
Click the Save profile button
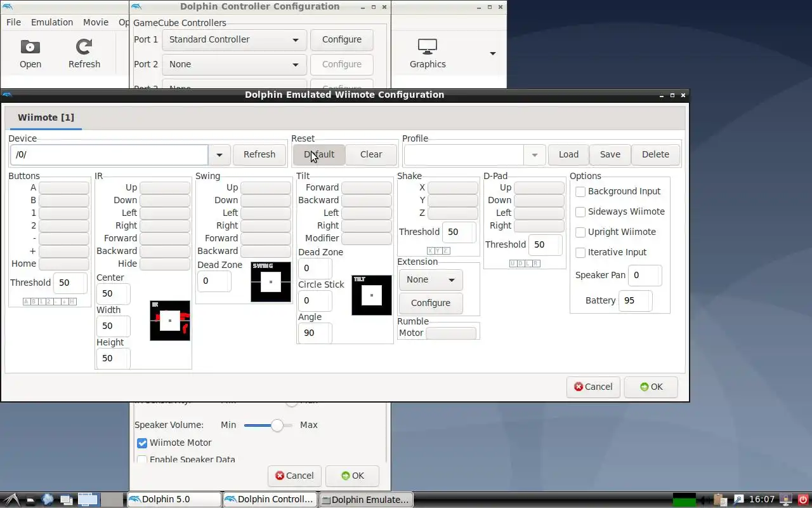610,154
